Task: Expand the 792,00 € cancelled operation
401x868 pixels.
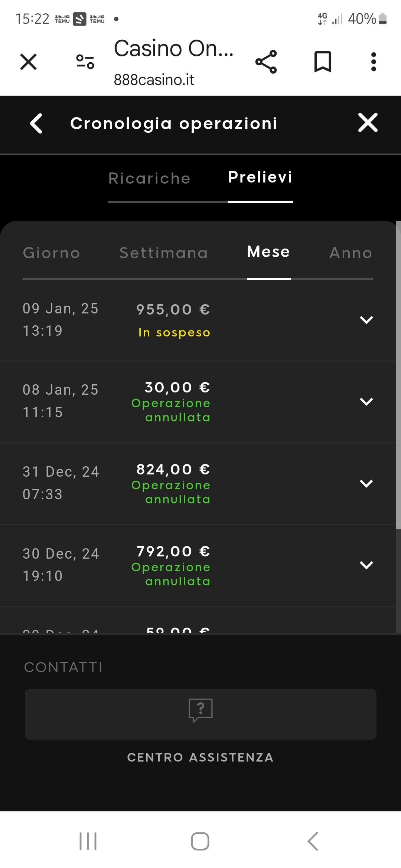Action: 366,565
